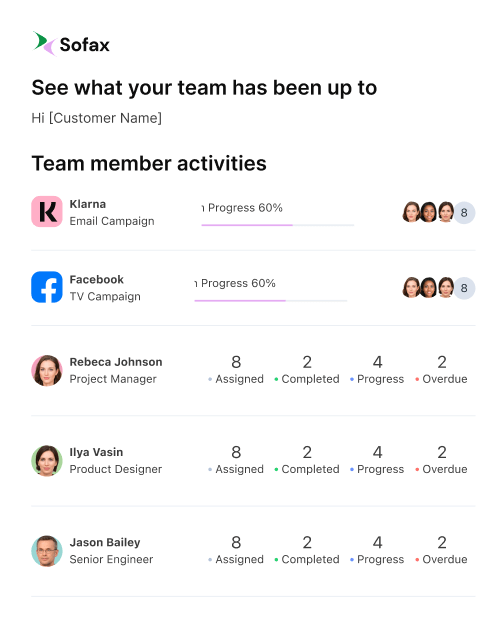Click first member avatar in Klarna row
Image resolution: width=504 pixels, height=626 pixels.
click(x=411, y=212)
